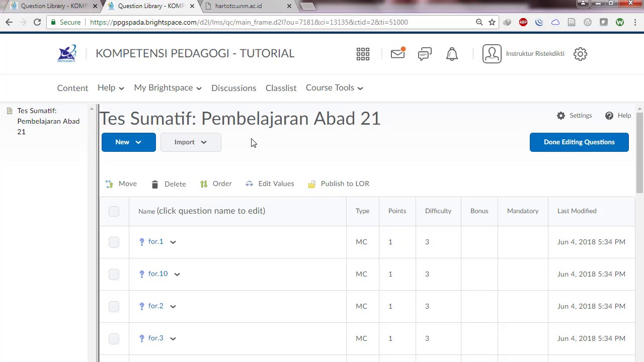Open the for.10 context menu chevron
The image size is (644, 362).
point(177,275)
